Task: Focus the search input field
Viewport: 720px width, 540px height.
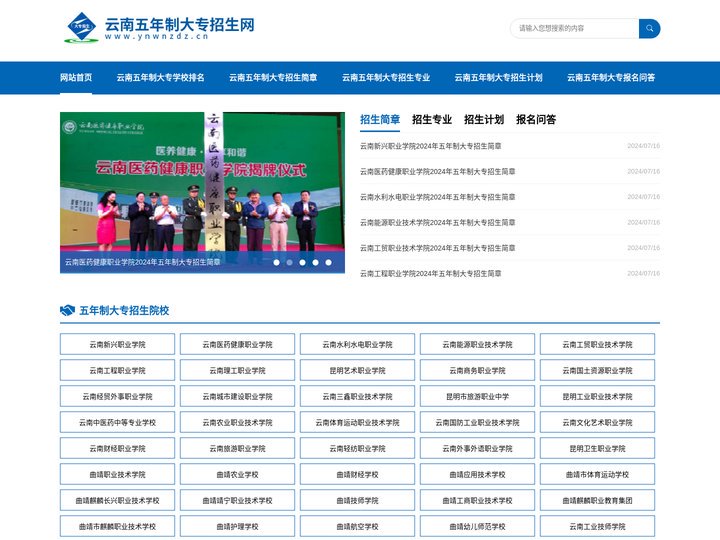Action: click(574, 28)
